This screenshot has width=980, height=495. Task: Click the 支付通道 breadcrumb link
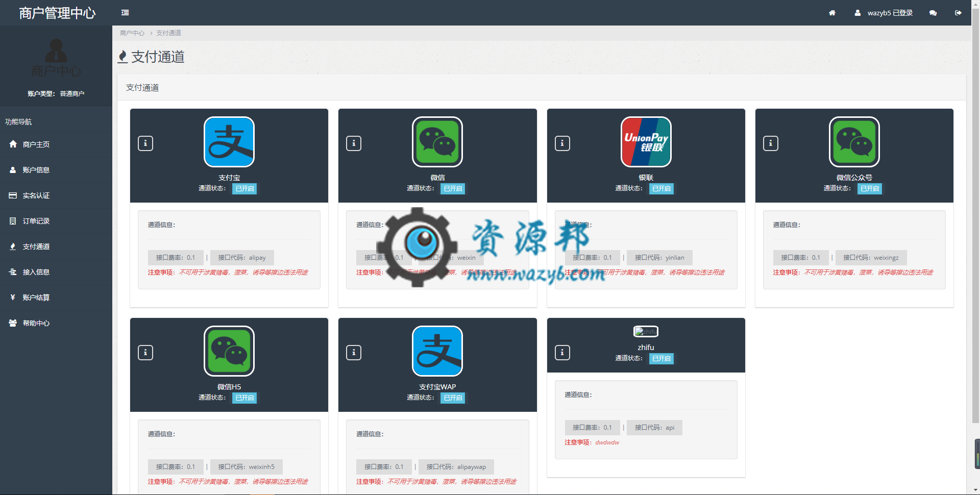(168, 33)
